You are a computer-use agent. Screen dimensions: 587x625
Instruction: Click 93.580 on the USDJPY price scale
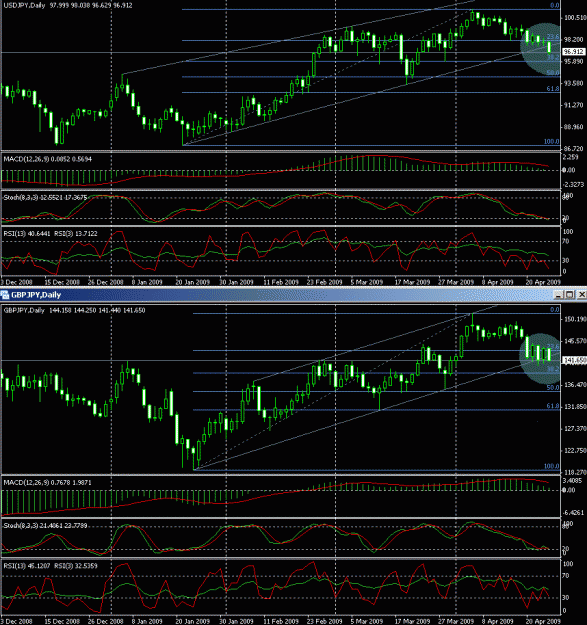pos(575,83)
